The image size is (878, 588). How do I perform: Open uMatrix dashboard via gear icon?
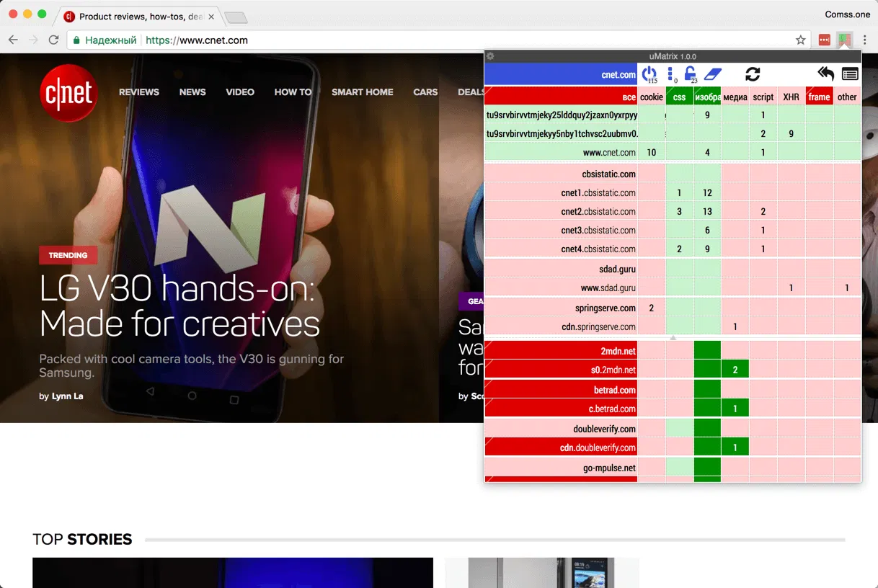pyautogui.click(x=490, y=56)
